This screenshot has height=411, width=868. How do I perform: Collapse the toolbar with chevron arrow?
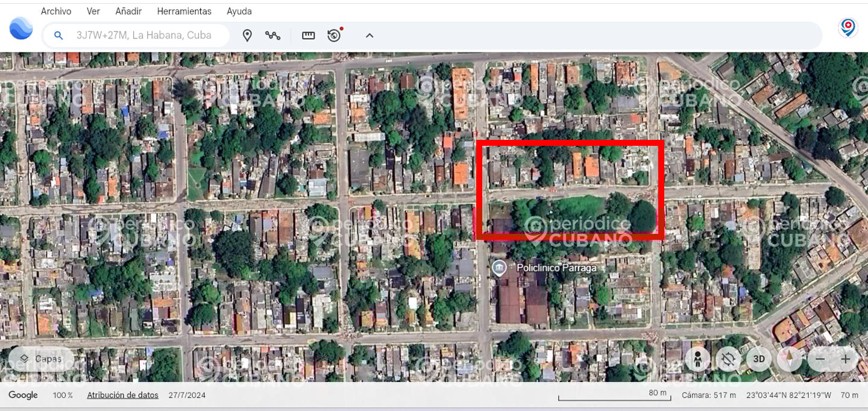point(370,36)
